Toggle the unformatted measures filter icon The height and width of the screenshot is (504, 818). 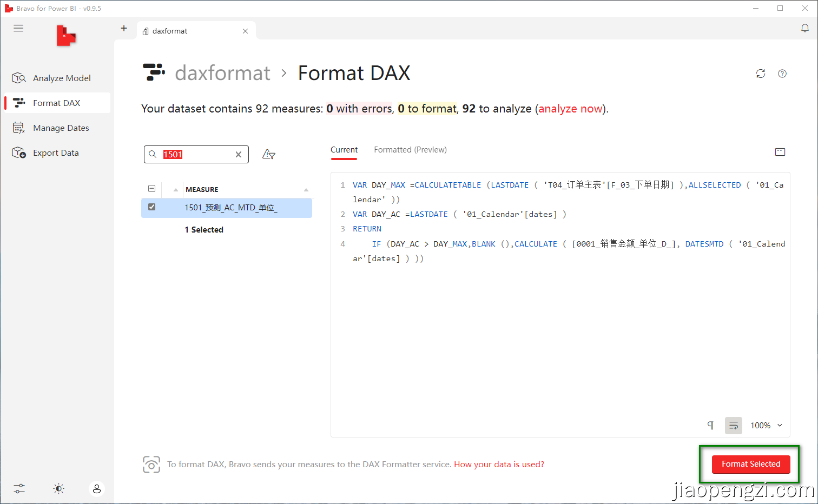[269, 155]
